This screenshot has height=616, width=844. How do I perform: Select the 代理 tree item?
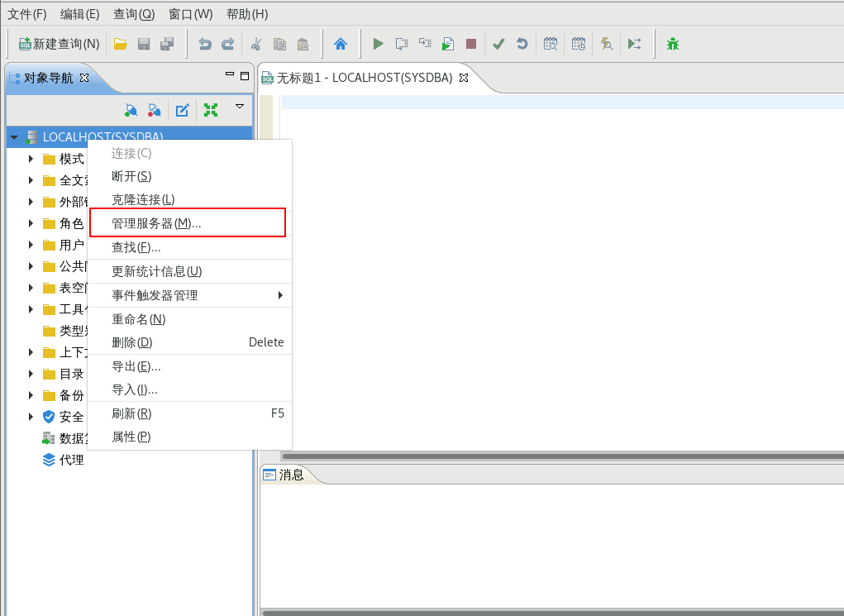click(72, 460)
